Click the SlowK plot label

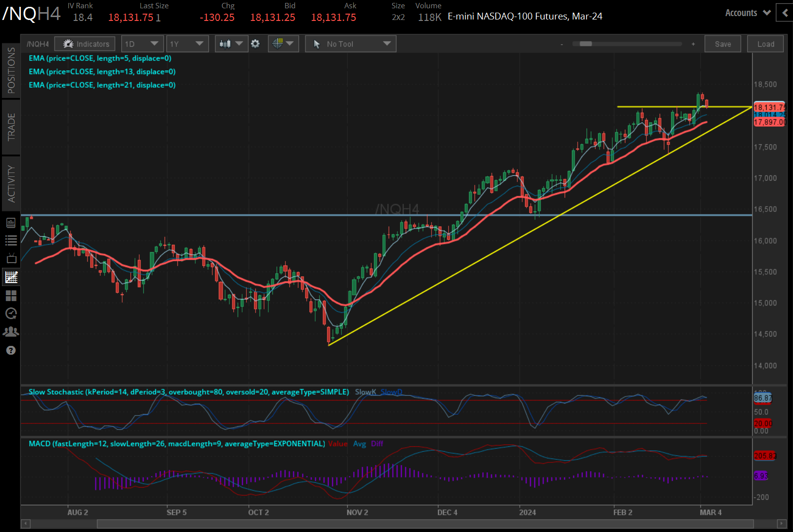[x=365, y=392]
